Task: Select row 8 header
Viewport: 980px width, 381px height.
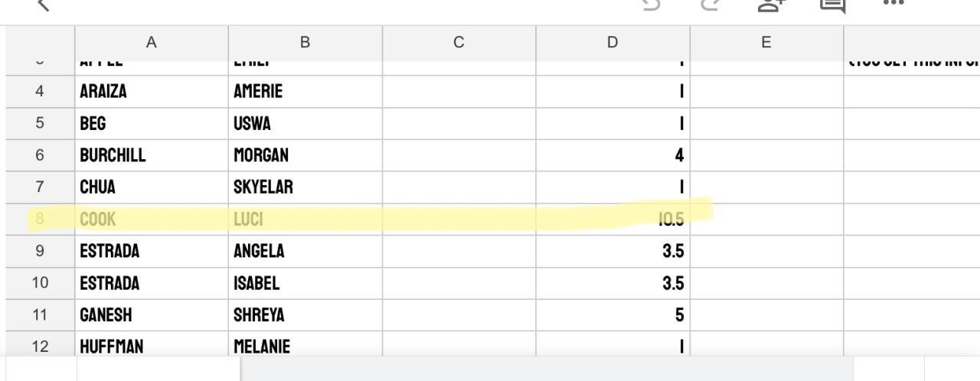Action: point(40,220)
